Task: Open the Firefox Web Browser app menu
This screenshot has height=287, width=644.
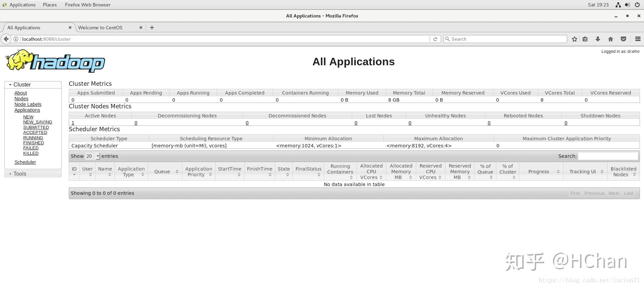Action: pyautogui.click(x=88, y=5)
